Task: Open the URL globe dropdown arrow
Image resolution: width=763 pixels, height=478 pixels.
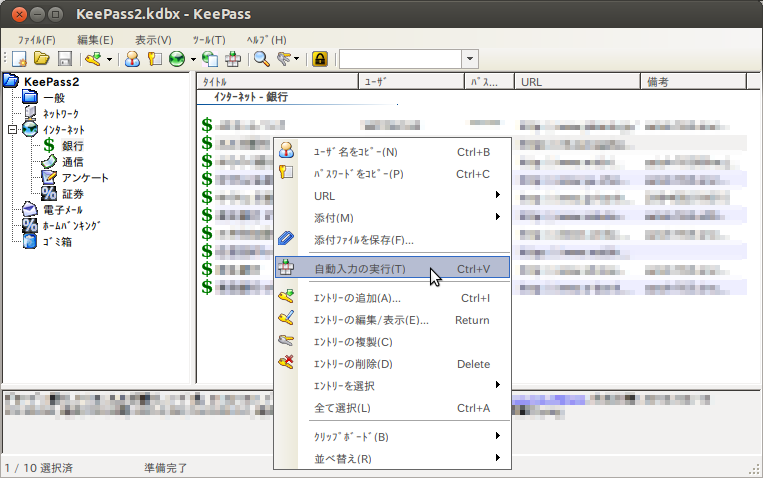Action: (x=193, y=59)
